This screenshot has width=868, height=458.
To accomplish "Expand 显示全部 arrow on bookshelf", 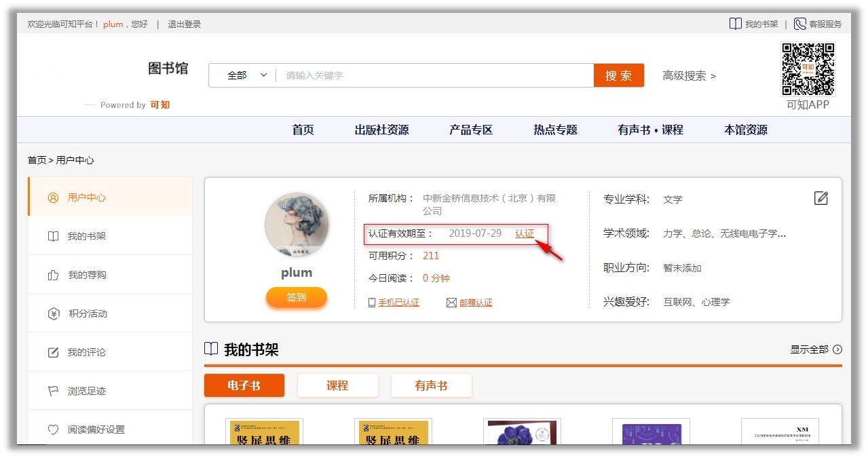I will click(837, 349).
